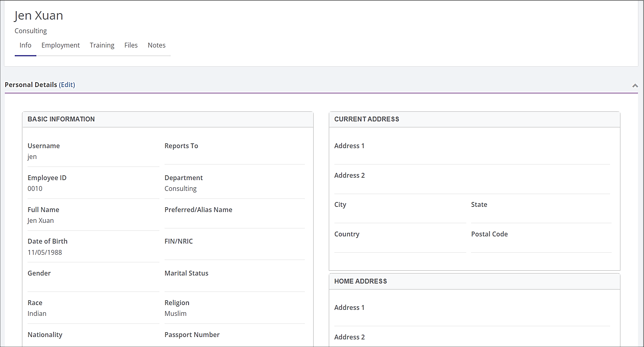
Task: Click the Employee ID field label
Action: pos(47,178)
